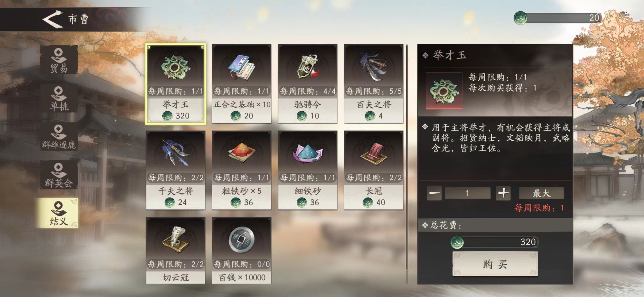The height and width of the screenshot is (297, 644).
Task: Click the 购买 button
Action: pyautogui.click(x=495, y=264)
